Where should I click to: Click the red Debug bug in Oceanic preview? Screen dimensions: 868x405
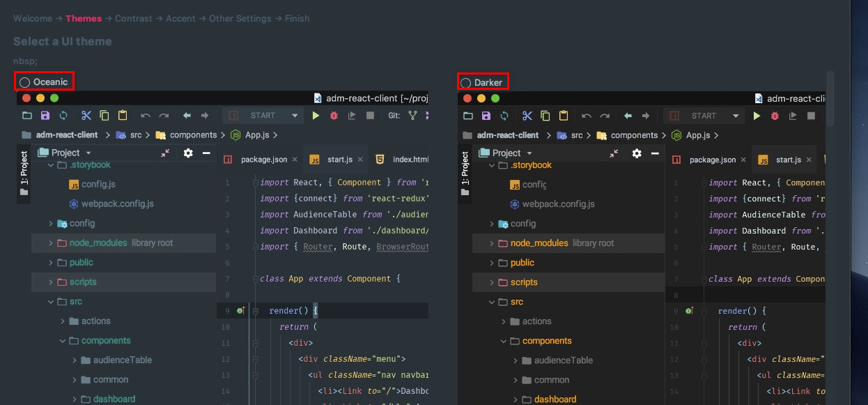point(334,116)
